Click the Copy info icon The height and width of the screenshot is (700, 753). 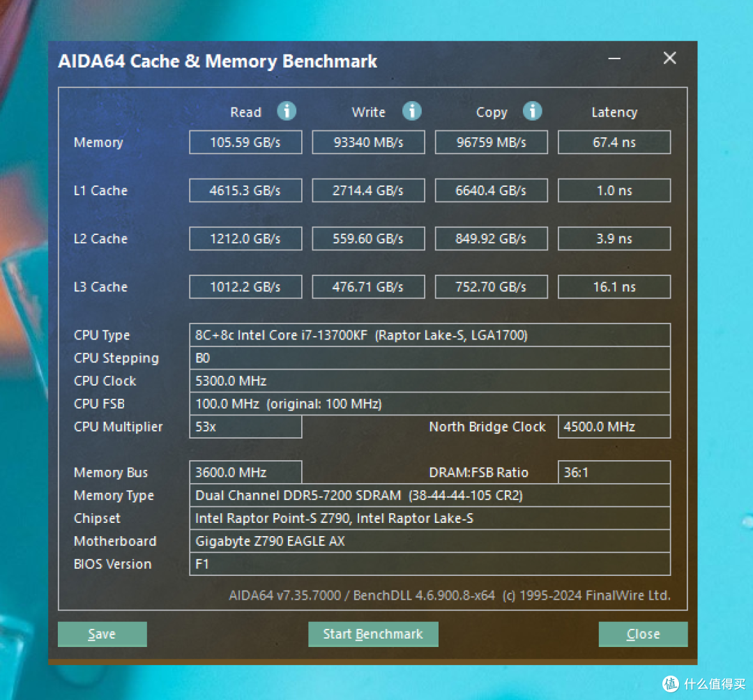[x=532, y=112]
